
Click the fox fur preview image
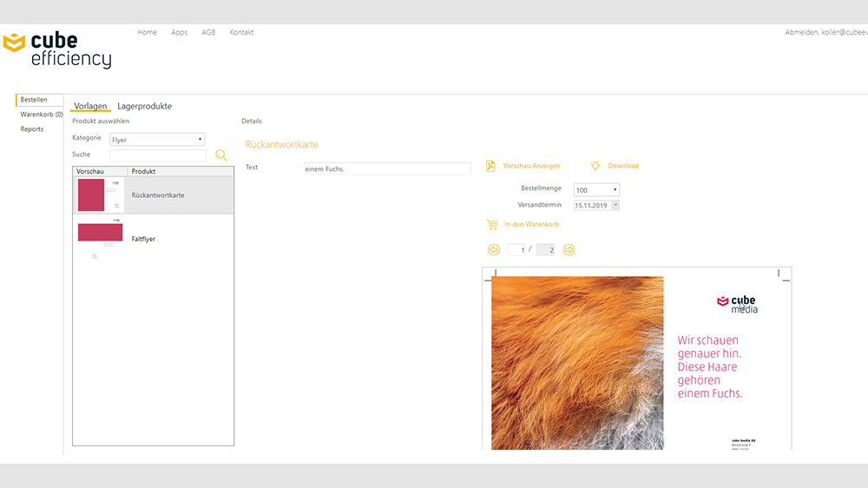577,363
